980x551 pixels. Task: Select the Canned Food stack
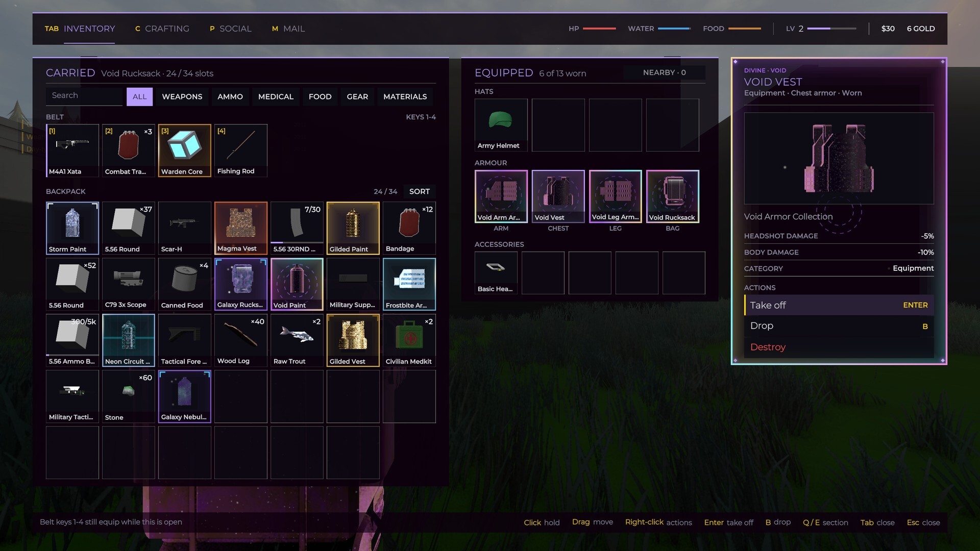[x=185, y=284]
